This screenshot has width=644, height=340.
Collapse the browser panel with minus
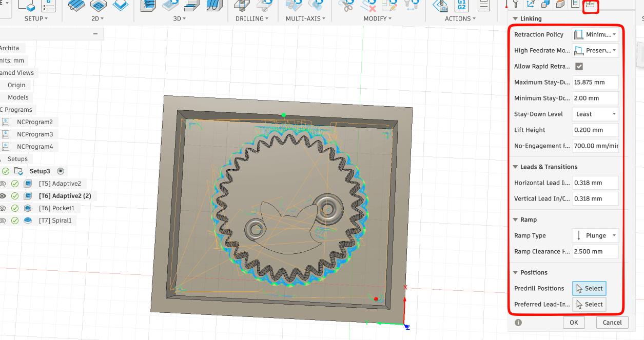tap(95, 34)
